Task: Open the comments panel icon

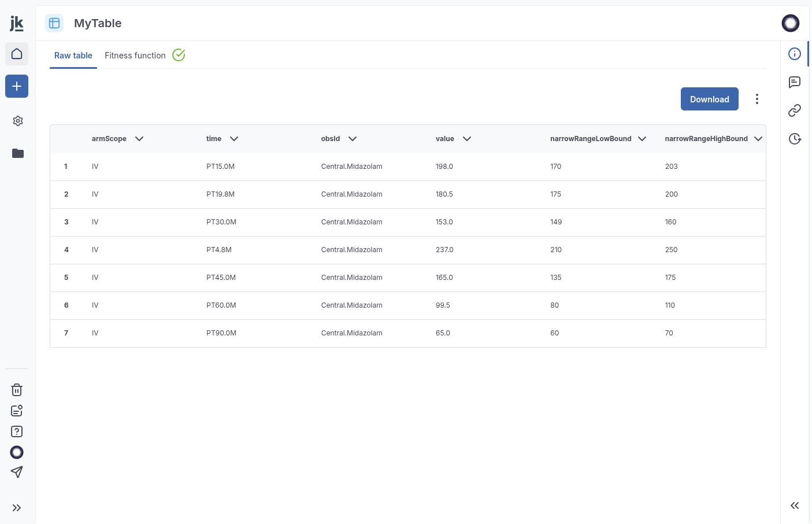Action: [795, 82]
